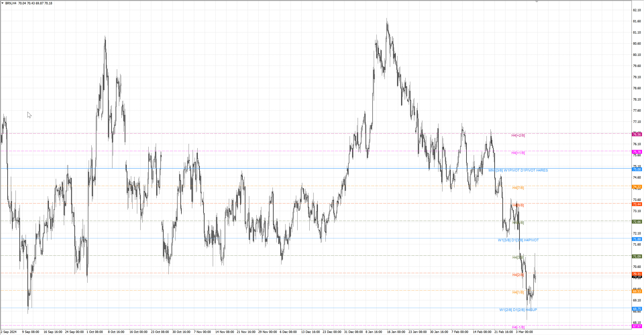This screenshot has height=335, width=644.
Task: Click the 8 Jan 16:00 date label
Action: click(x=374, y=332)
